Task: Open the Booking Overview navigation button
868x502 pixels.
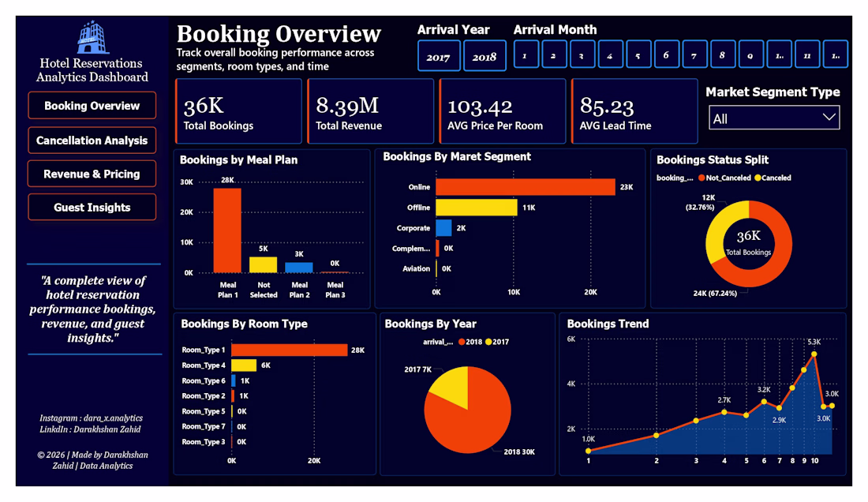Action: [x=92, y=106]
